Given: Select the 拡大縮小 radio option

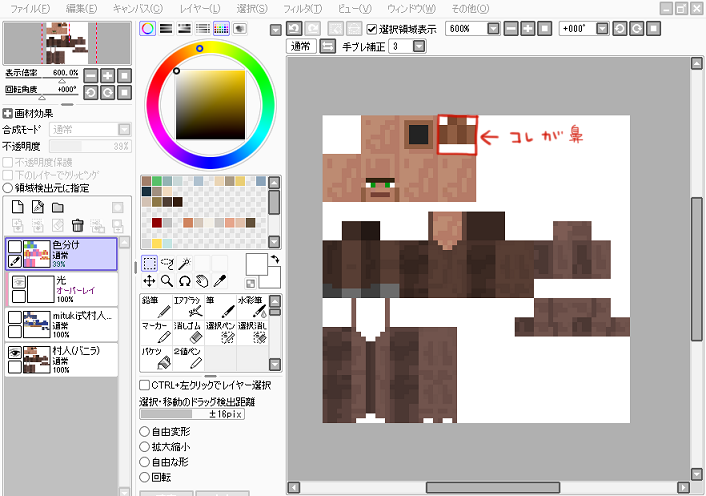Looking at the screenshot, I should (144, 447).
